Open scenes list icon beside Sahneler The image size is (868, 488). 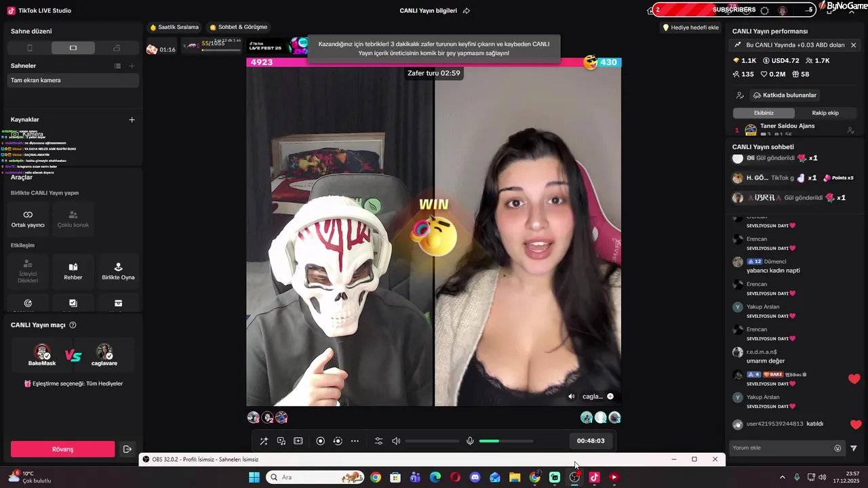(117, 66)
